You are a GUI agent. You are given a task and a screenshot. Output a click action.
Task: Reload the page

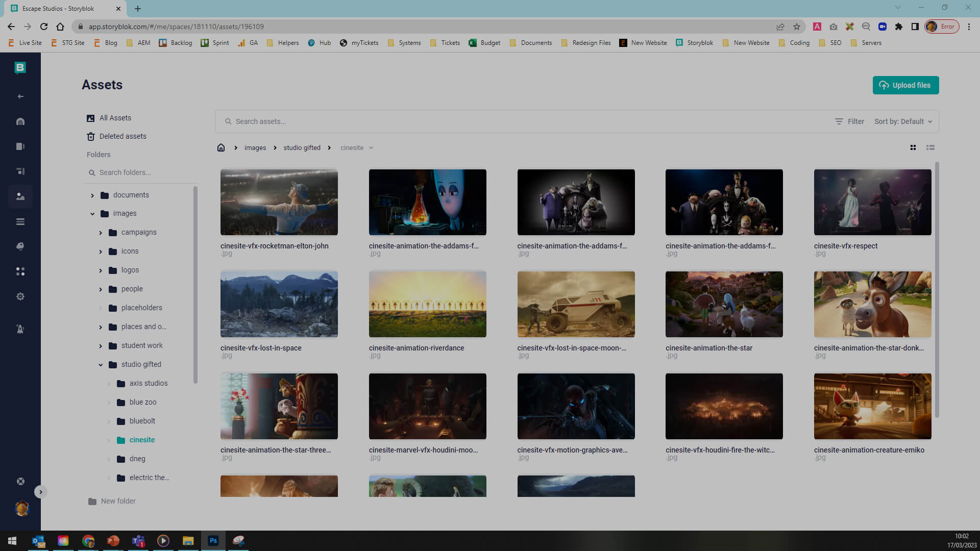coord(44,27)
